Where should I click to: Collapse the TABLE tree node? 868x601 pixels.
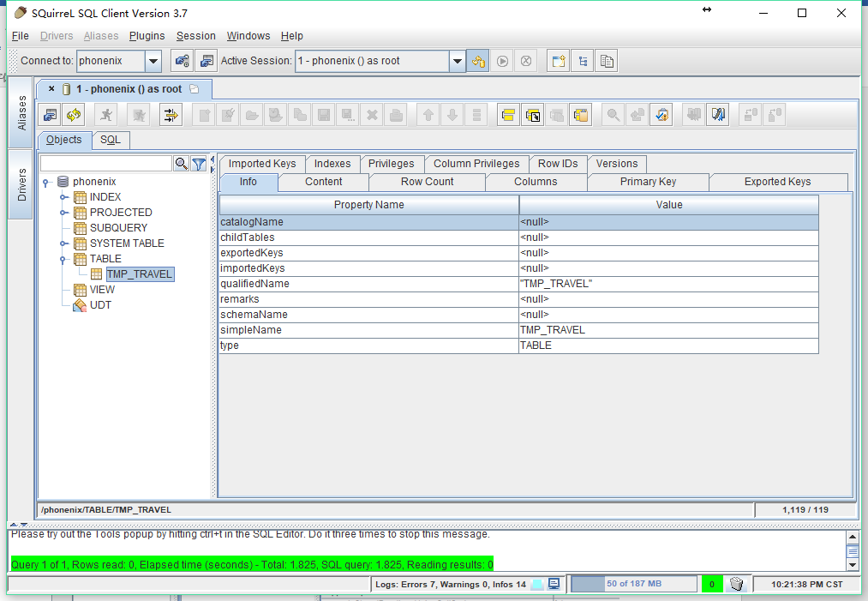(x=64, y=259)
